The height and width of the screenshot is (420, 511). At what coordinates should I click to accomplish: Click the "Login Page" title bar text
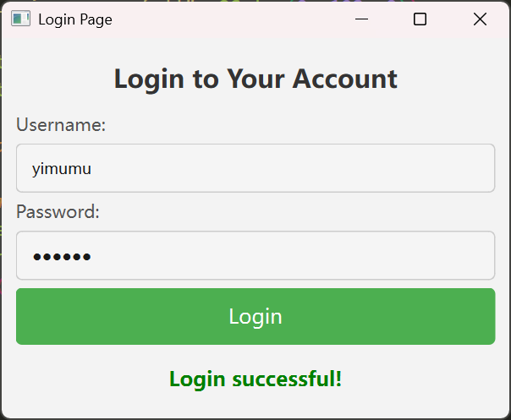[x=75, y=19]
